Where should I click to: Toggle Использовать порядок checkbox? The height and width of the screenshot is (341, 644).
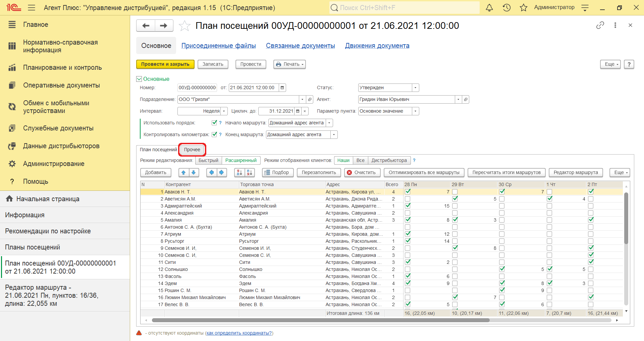(x=214, y=123)
